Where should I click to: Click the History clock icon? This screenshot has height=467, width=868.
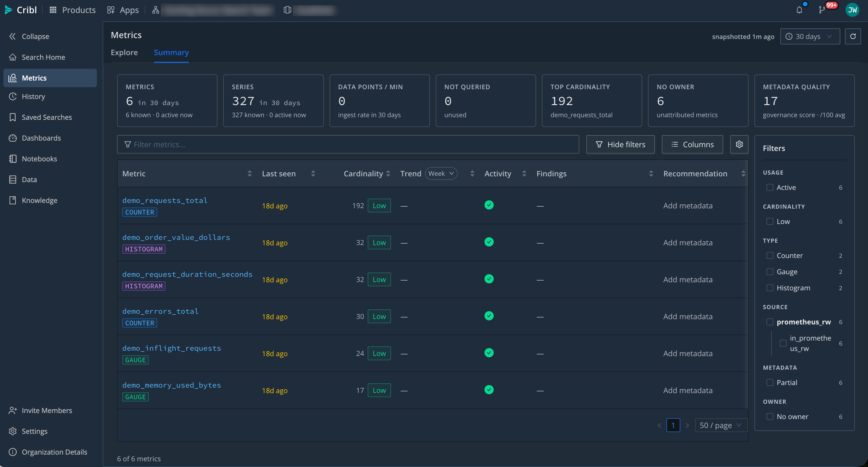(12, 96)
